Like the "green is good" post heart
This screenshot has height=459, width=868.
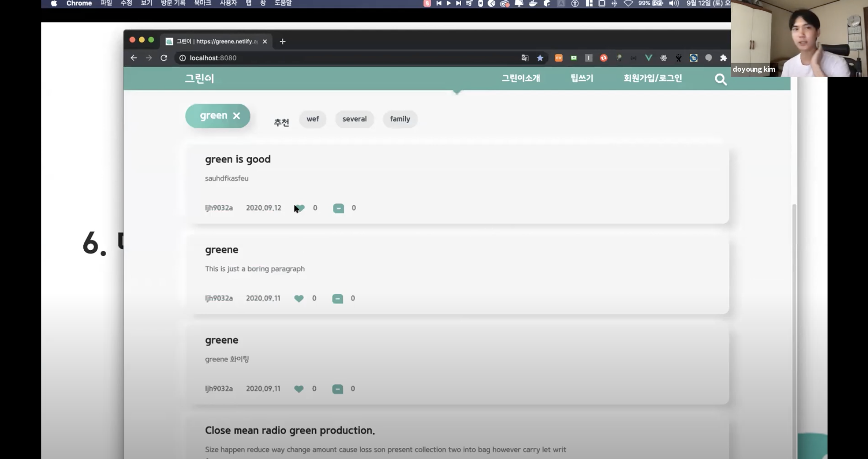pos(299,208)
